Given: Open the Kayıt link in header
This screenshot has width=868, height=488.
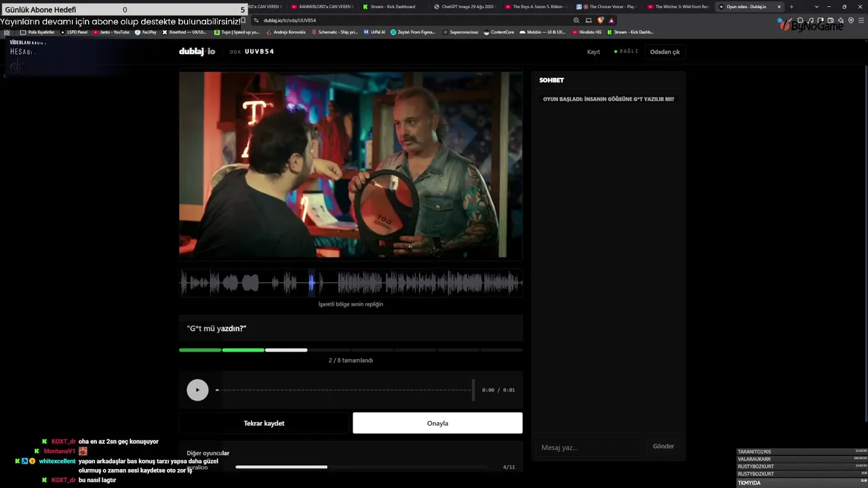Looking at the screenshot, I should click(593, 52).
